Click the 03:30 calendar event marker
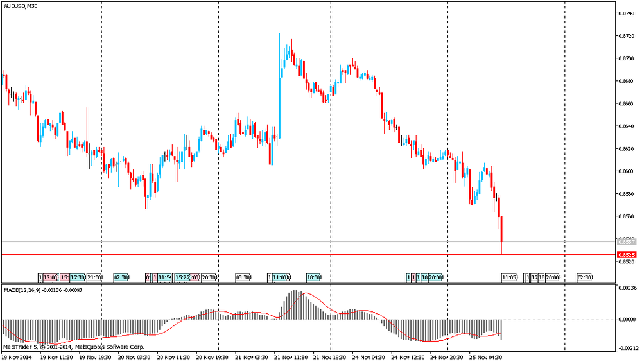The height and width of the screenshot is (364, 642). pyautogui.click(x=243, y=277)
